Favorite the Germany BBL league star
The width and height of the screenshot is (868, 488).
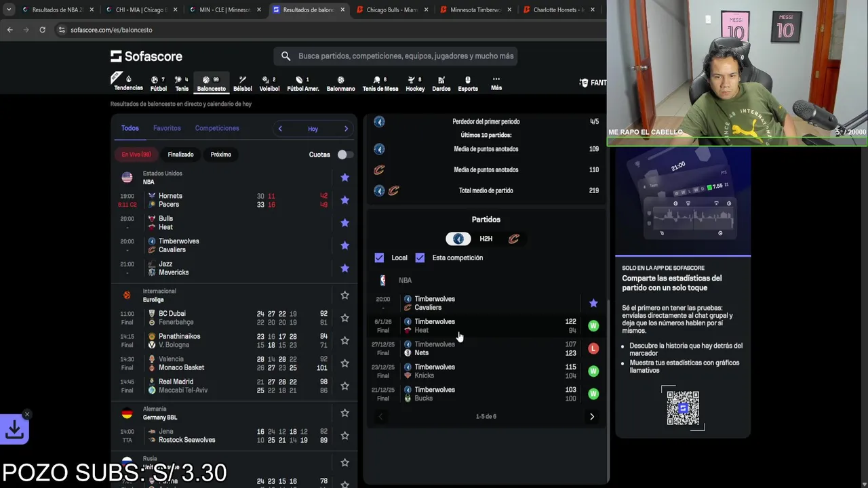click(x=344, y=413)
